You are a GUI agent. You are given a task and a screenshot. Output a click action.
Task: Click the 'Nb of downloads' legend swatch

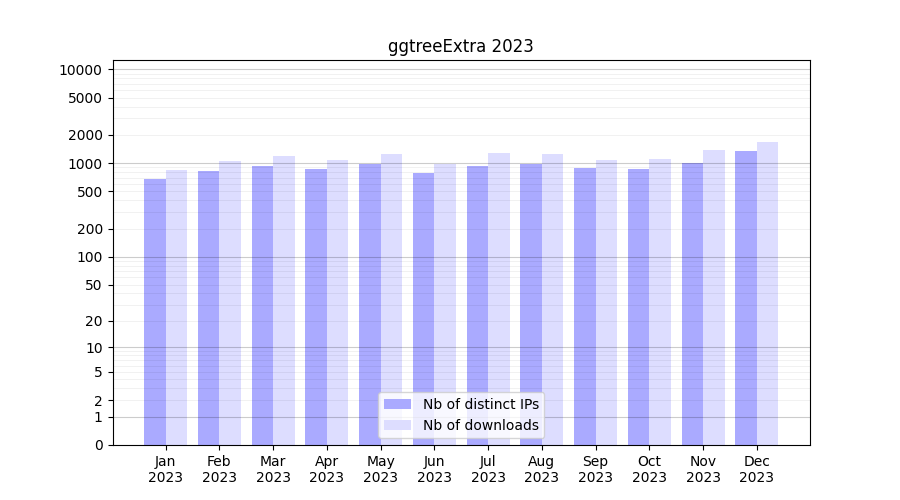(397, 425)
